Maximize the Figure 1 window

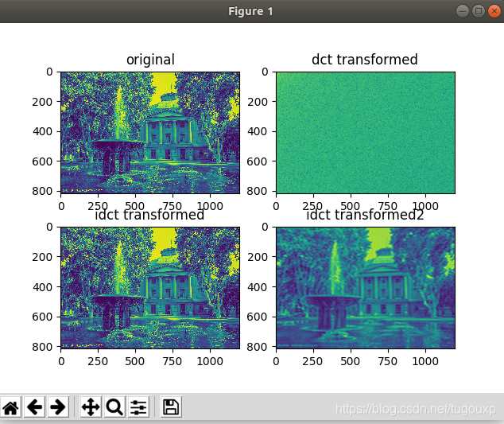(x=478, y=11)
